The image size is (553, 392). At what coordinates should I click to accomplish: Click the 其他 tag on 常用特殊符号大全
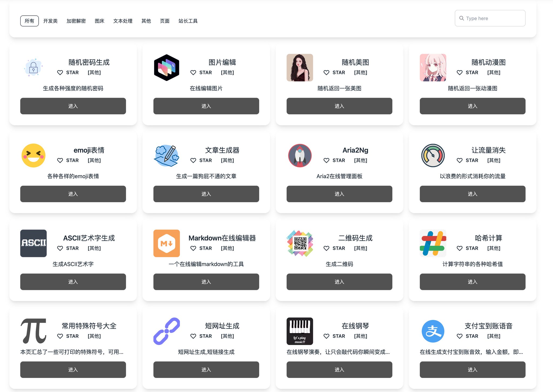pyautogui.click(x=94, y=336)
